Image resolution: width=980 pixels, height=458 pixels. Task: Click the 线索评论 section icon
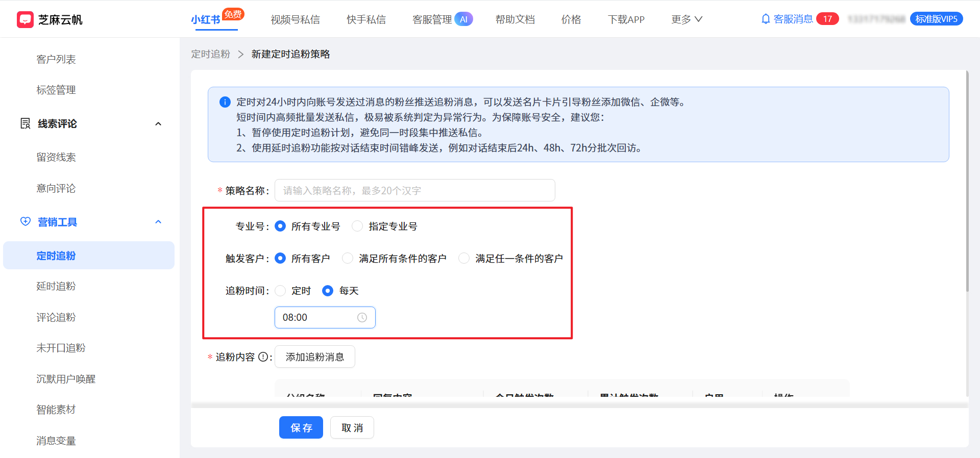click(25, 123)
